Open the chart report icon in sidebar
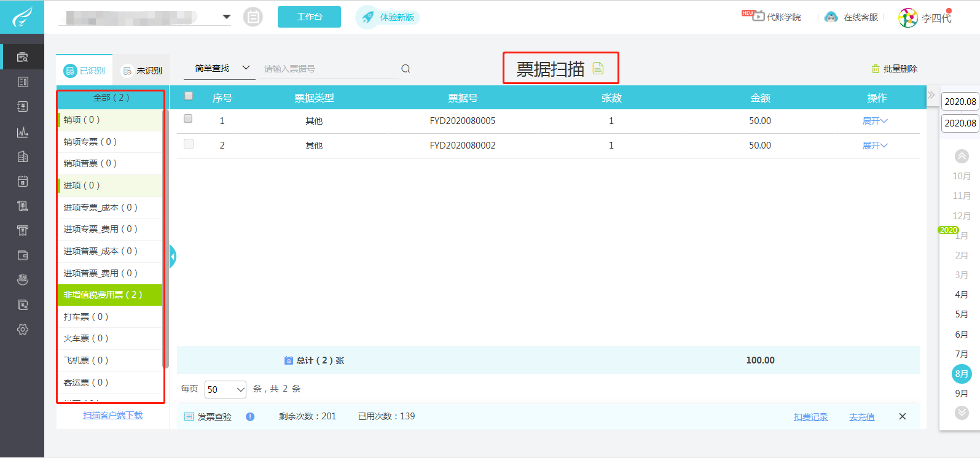Screen dimensions: 980x458 tap(23, 132)
